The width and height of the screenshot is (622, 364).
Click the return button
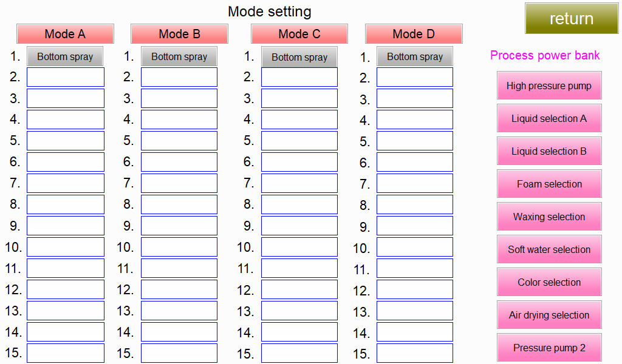[572, 18]
